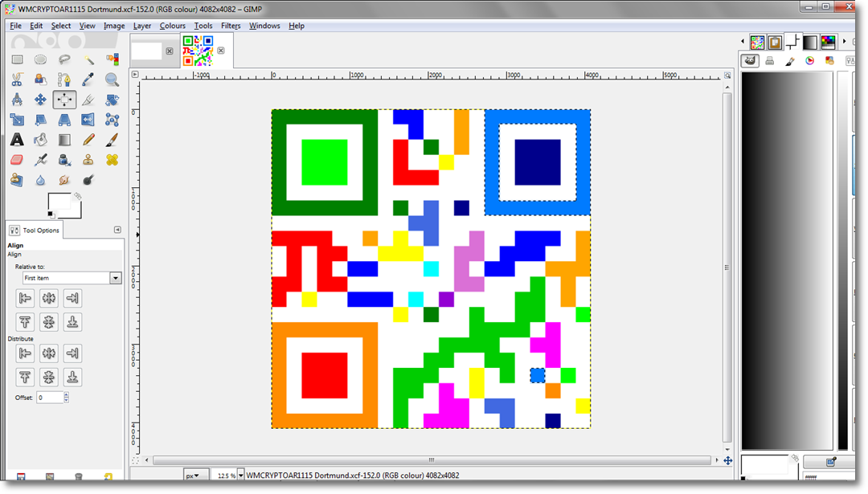Image resolution: width=868 pixels, height=494 pixels.
Task: Select the Perspective tool
Action: click(x=64, y=120)
